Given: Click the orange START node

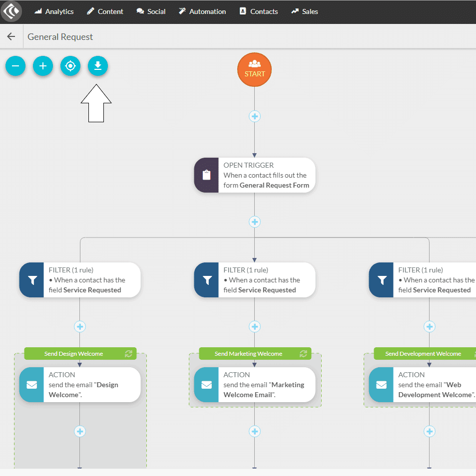Looking at the screenshot, I should pyautogui.click(x=254, y=70).
